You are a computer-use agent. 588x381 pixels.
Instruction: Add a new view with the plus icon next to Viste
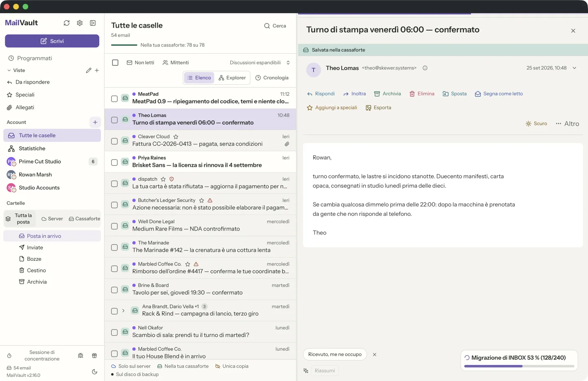click(x=97, y=70)
